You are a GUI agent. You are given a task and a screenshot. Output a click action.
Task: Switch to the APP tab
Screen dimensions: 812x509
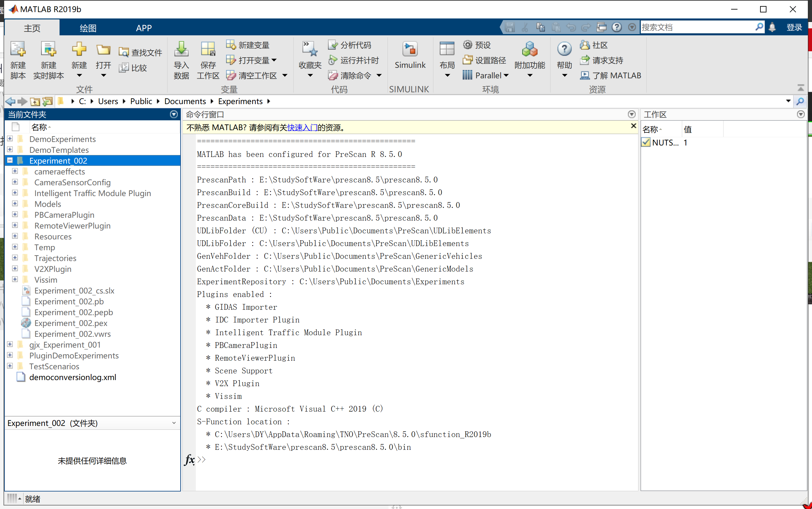tap(144, 28)
